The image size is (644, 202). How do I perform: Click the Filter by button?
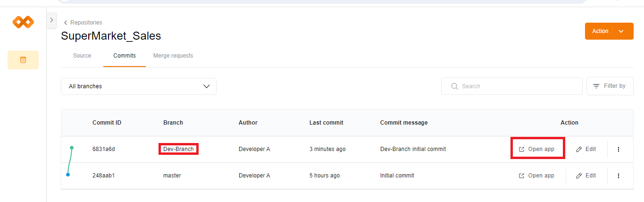tap(610, 86)
